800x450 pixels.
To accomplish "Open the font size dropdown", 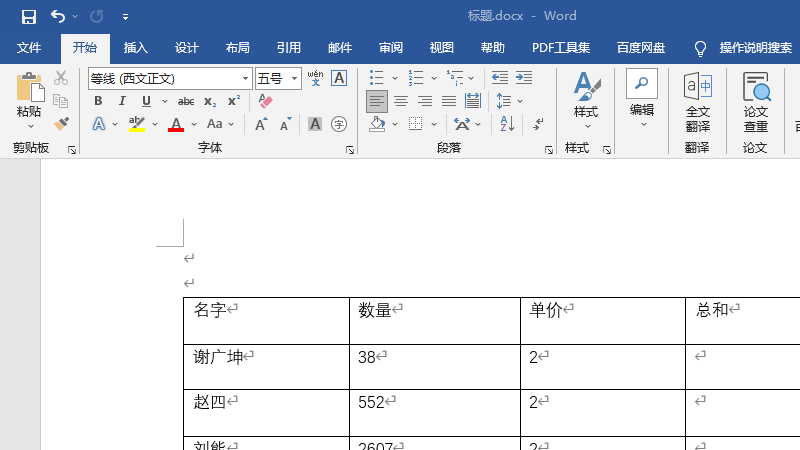I will (294, 78).
